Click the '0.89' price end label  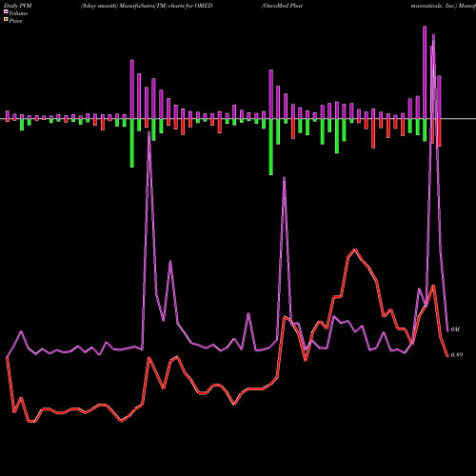pyautogui.click(x=457, y=355)
